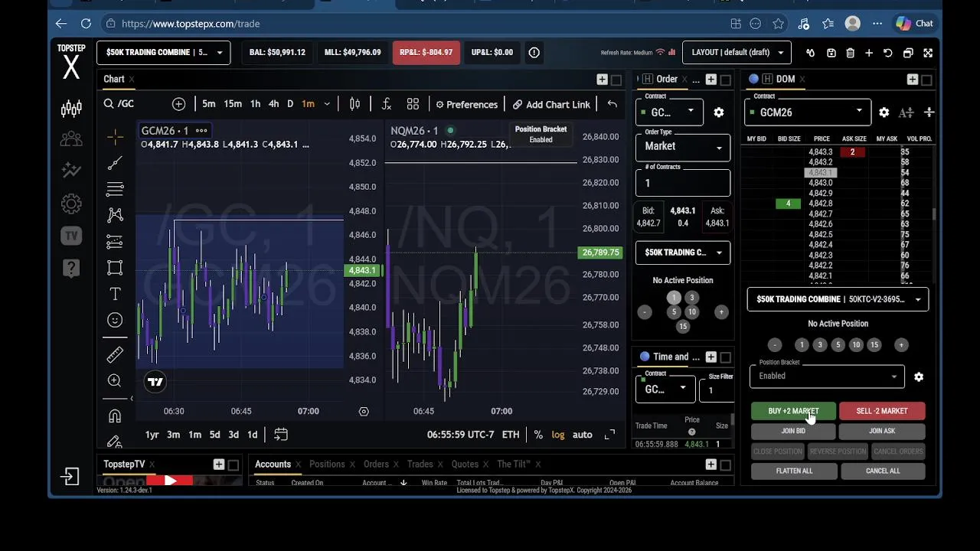Open chart Preferences
The height and width of the screenshot is (551, 980).
467,104
